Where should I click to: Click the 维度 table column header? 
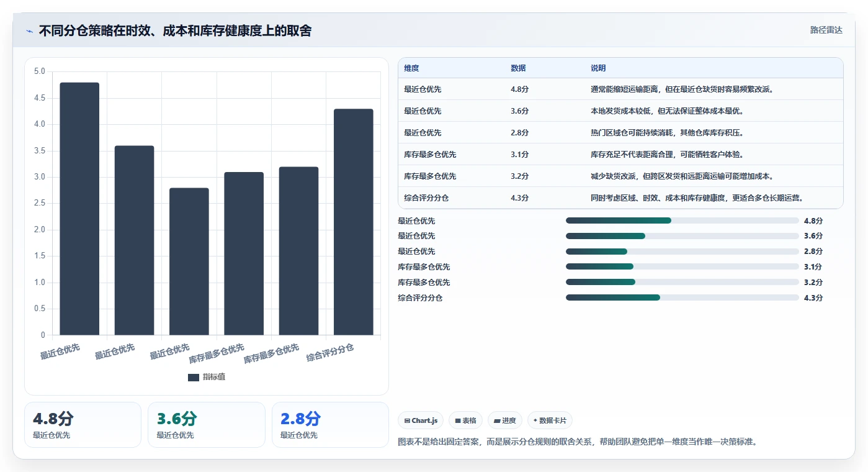point(411,68)
